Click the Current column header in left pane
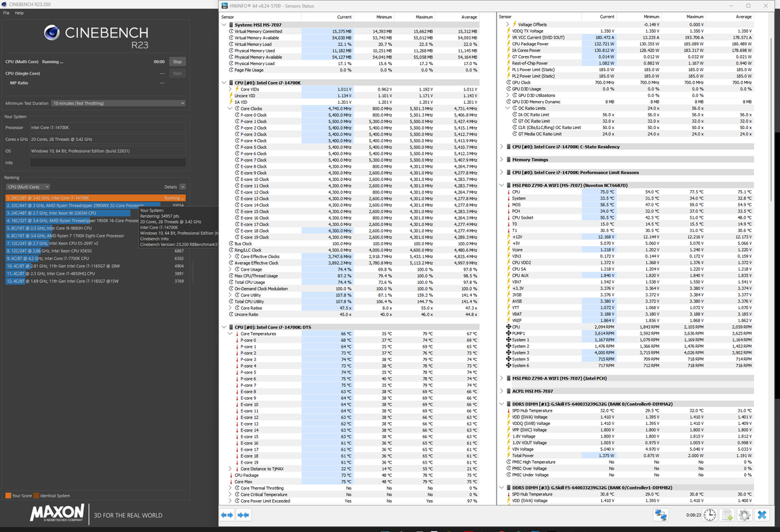This screenshot has height=532, width=780. (343, 17)
